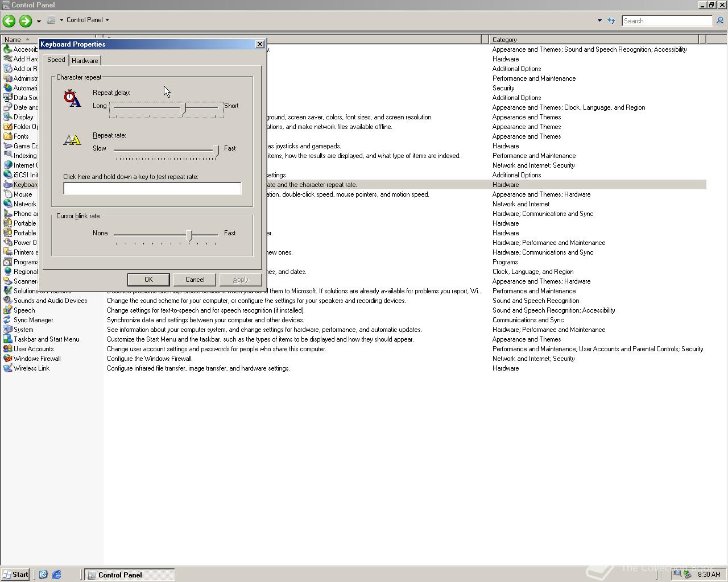Click the Scanners and Cameras icon
This screenshot has height=582, width=728.
pyautogui.click(x=7, y=281)
